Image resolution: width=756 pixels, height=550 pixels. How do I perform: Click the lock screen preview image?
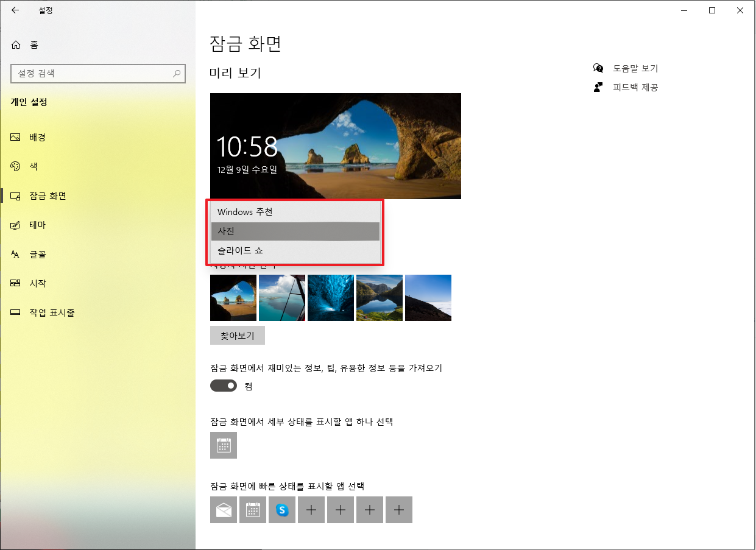(336, 146)
